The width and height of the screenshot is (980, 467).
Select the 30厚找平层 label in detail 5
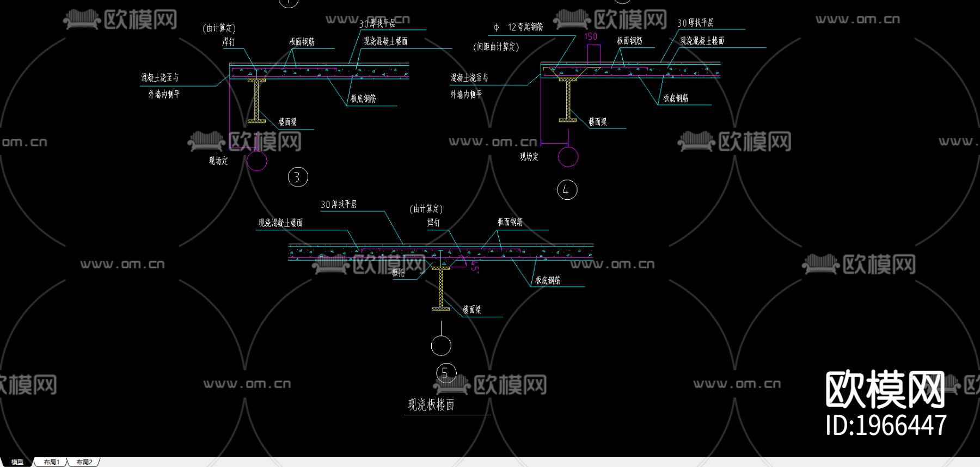coord(339,204)
